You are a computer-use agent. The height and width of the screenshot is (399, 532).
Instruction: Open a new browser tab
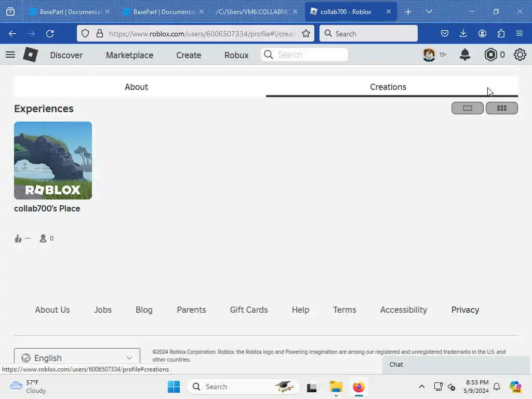[x=408, y=11]
